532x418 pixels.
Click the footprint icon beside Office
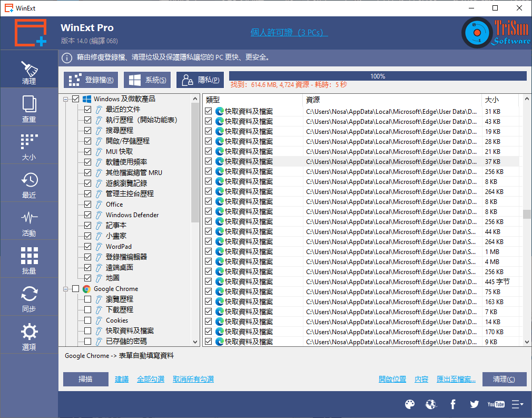[98, 205]
